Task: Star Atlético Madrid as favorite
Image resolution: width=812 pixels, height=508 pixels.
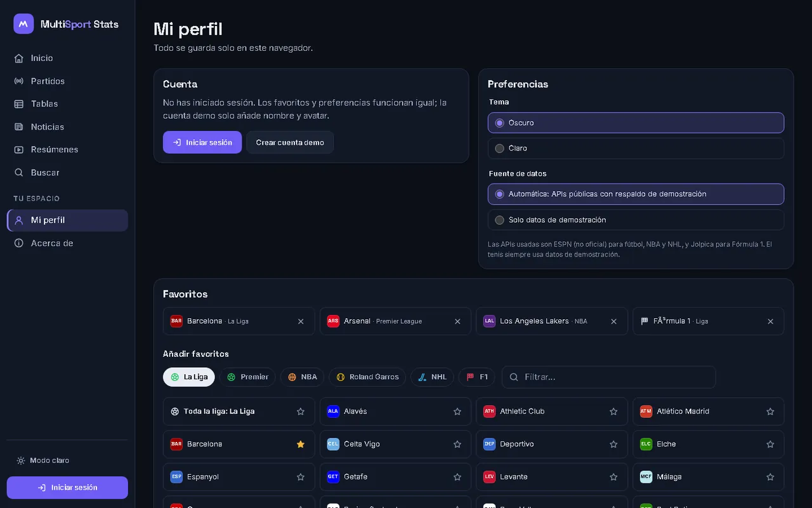Action: [x=770, y=411]
